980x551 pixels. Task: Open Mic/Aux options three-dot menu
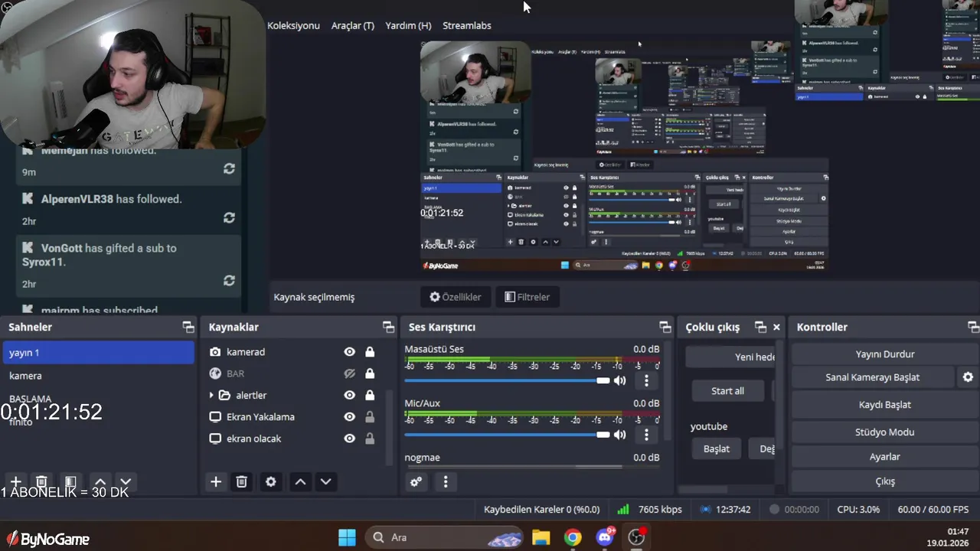(646, 435)
